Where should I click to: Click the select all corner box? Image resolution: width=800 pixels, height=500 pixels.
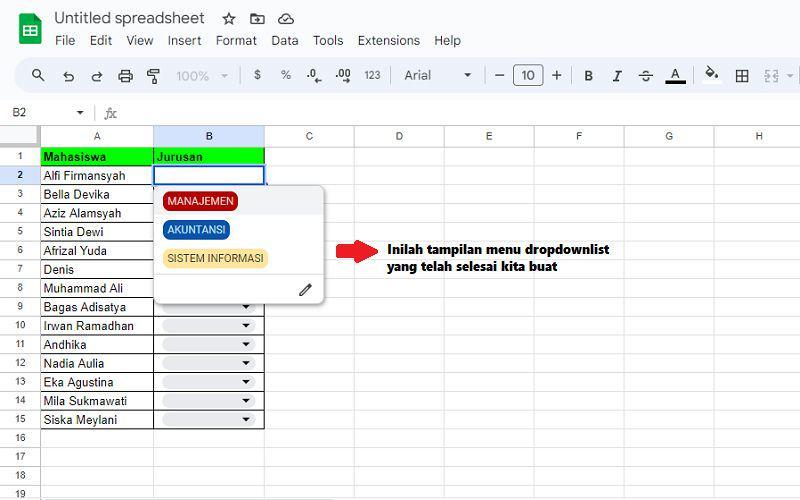(19, 136)
